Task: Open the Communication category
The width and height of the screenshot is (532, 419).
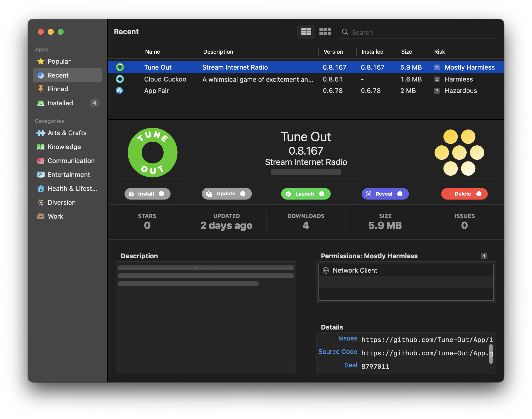Action: [x=67, y=161]
